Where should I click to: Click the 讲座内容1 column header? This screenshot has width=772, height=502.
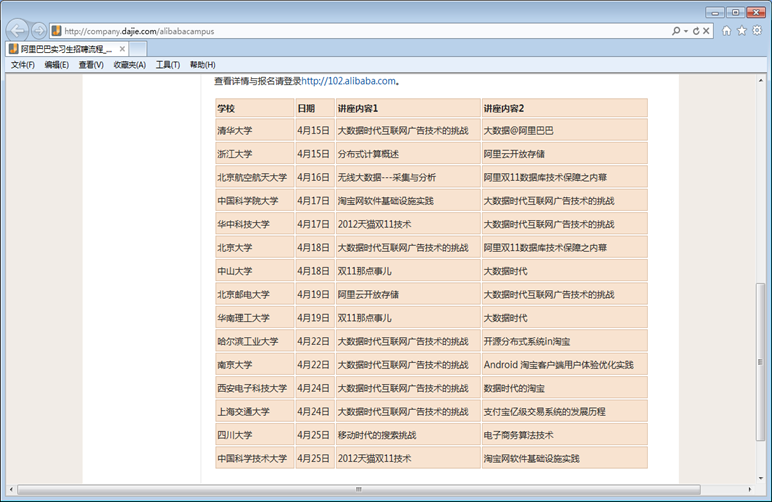(x=408, y=108)
